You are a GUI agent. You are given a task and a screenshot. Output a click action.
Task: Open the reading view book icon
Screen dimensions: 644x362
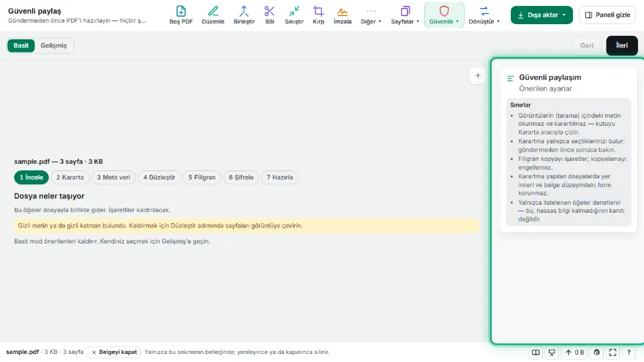click(x=536, y=352)
